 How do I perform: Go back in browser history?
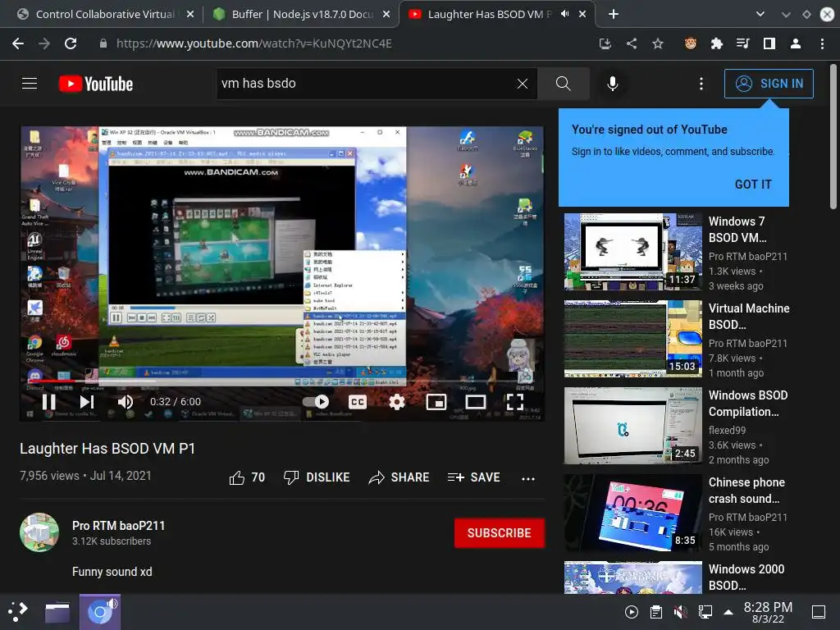coord(18,43)
